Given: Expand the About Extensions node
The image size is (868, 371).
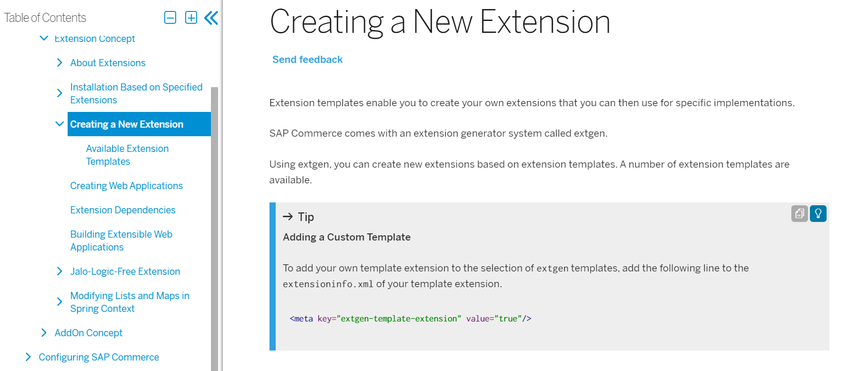Looking at the screenshot, I should (x=60, y=63).
